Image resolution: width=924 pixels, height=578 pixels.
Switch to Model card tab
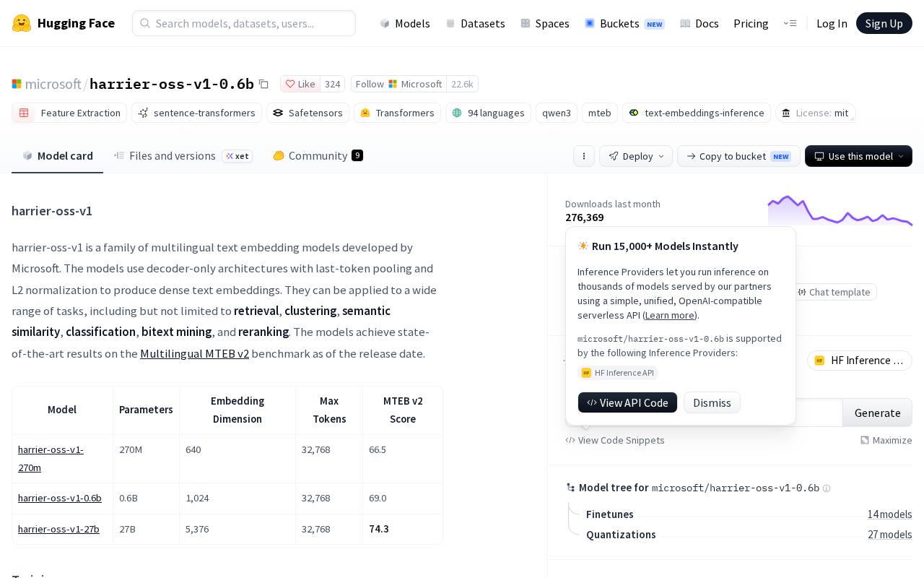[x=58, y=155]
